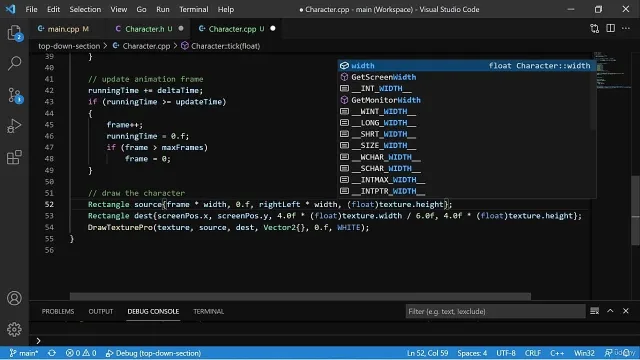
Task: Choose the __SIZE_WIDTH__ suggestion
Action: 466,145
